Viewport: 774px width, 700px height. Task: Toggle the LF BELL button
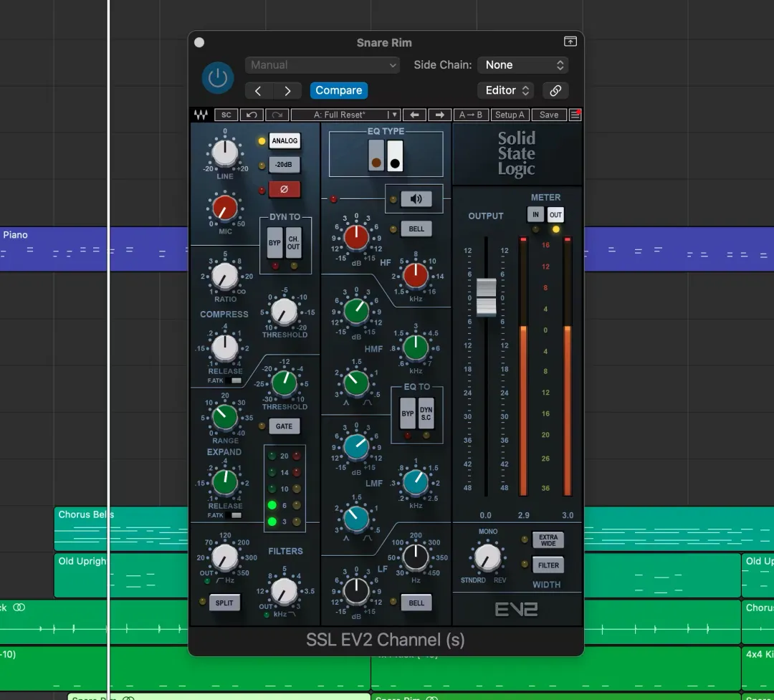point(416,603)
